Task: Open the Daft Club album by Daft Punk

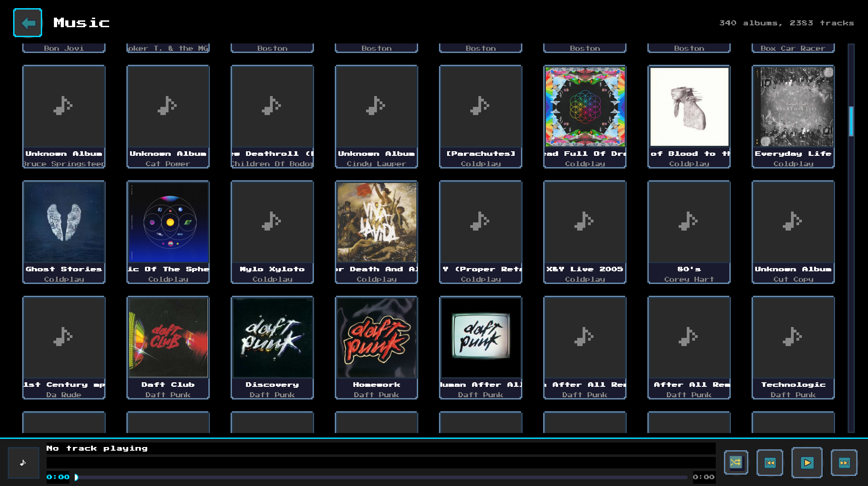Action: pos(168,337)
